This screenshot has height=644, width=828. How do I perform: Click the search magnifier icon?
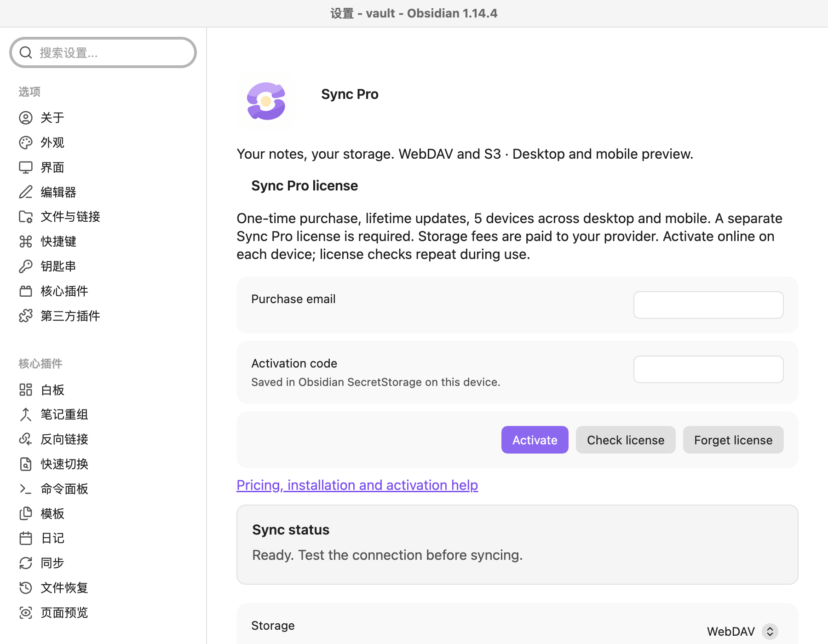pos(26,52)
